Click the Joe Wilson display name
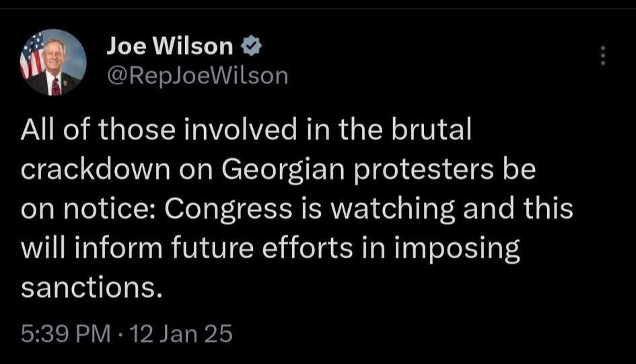This screenshot has height=364, width=636. click(169, 46)
